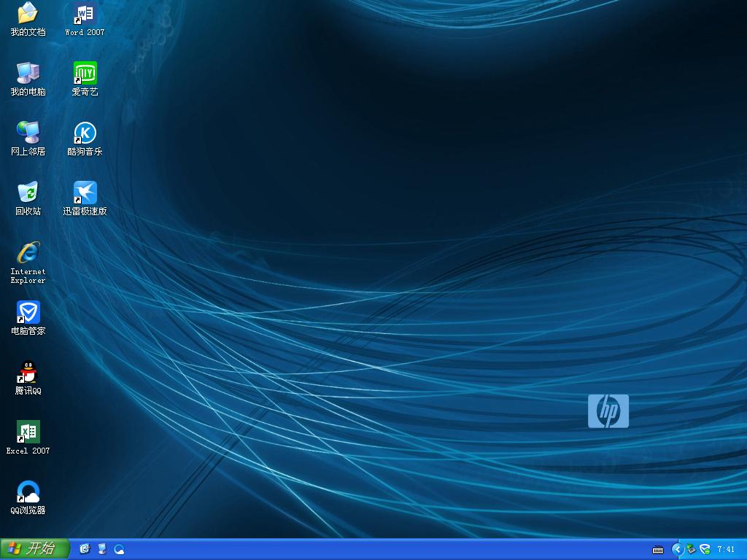Image resolution: width=747 pixels, height=560 pixels.
Task: Expand hidden system tray icons arrow
Action: [677, 549]
